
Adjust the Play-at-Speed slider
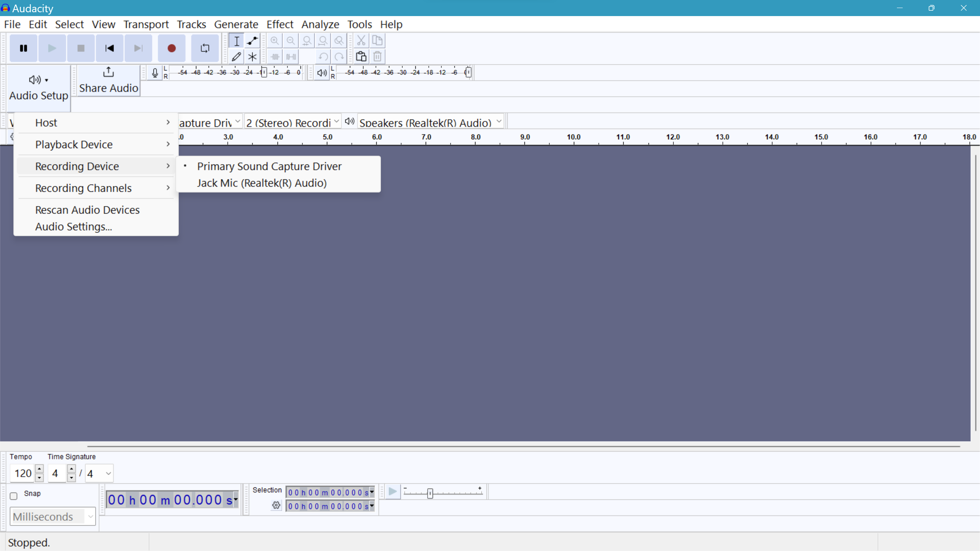(x=430, y=493)
